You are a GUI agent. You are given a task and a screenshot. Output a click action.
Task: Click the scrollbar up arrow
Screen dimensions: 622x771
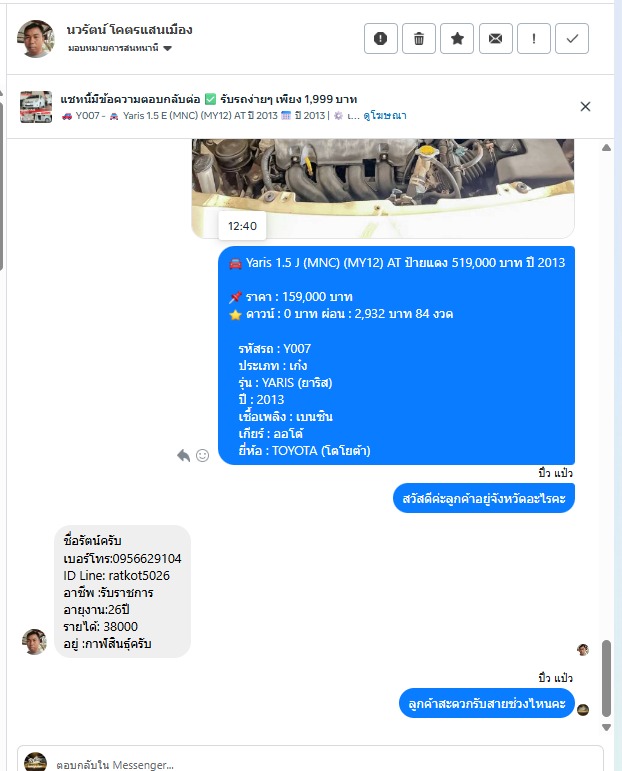tap(607, 148)
